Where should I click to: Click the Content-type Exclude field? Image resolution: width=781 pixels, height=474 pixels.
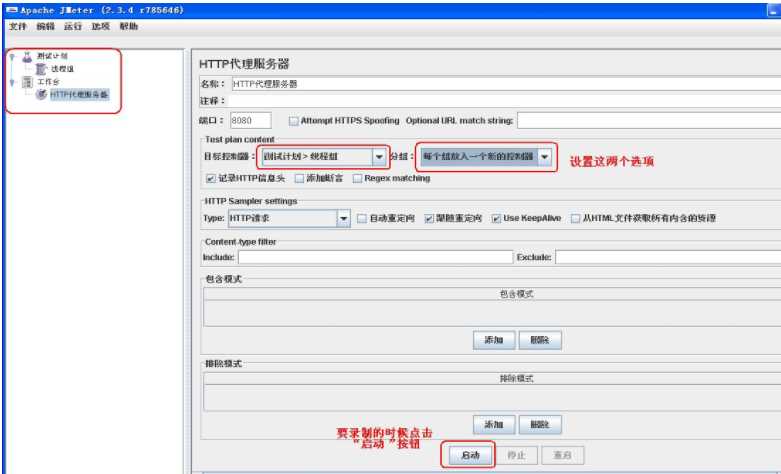coord(668,257)
